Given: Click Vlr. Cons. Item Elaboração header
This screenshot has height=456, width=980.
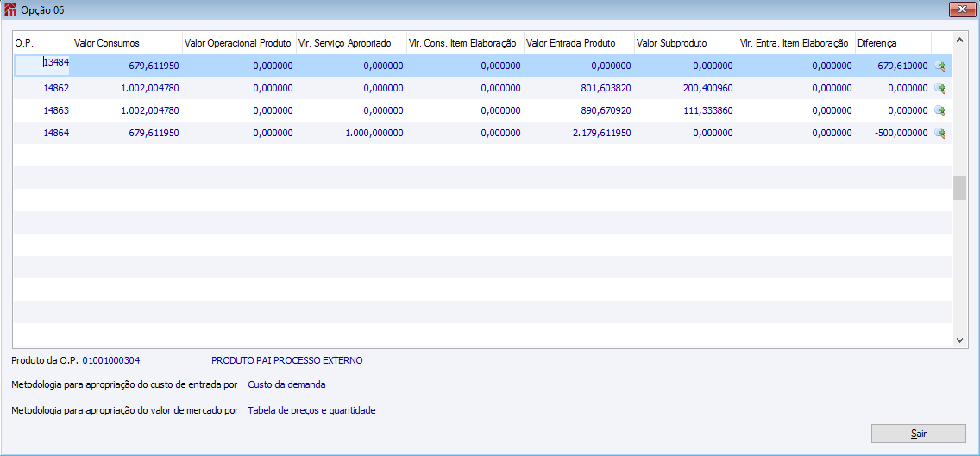Looking at the screenshot, I should [x=465, y=43].
